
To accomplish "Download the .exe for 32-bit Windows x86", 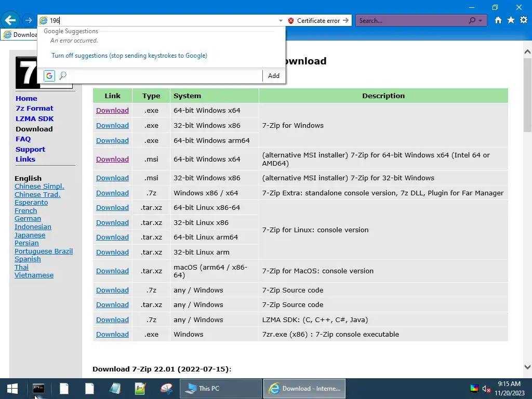I will [112, 126].
